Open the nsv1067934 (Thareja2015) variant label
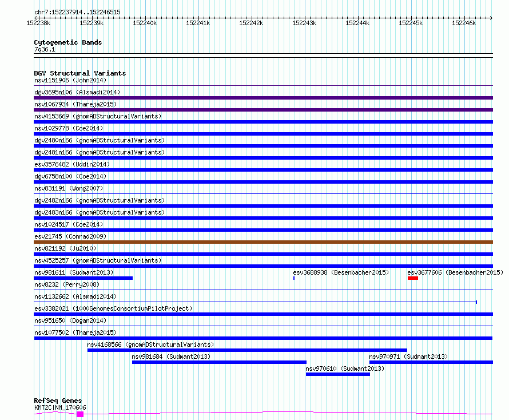 75,104
